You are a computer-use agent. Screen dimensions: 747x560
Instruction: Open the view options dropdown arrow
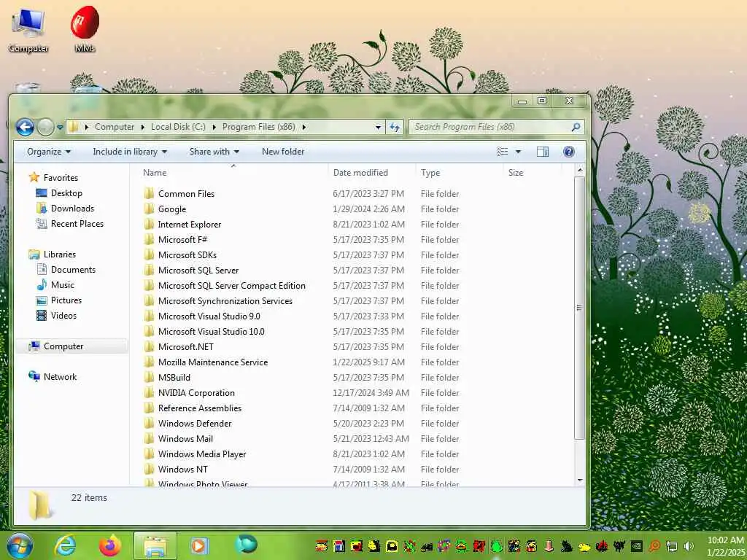[x=519, y=152]
